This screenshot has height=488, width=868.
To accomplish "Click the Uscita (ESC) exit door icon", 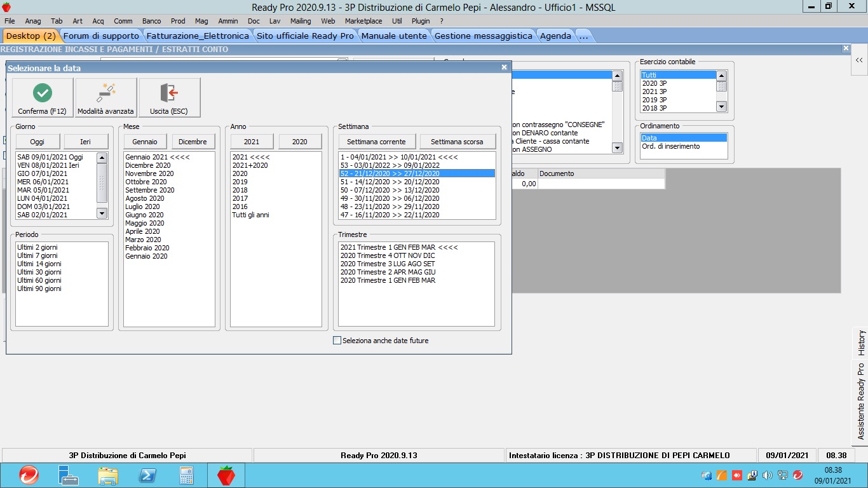I will pos(169,98).
